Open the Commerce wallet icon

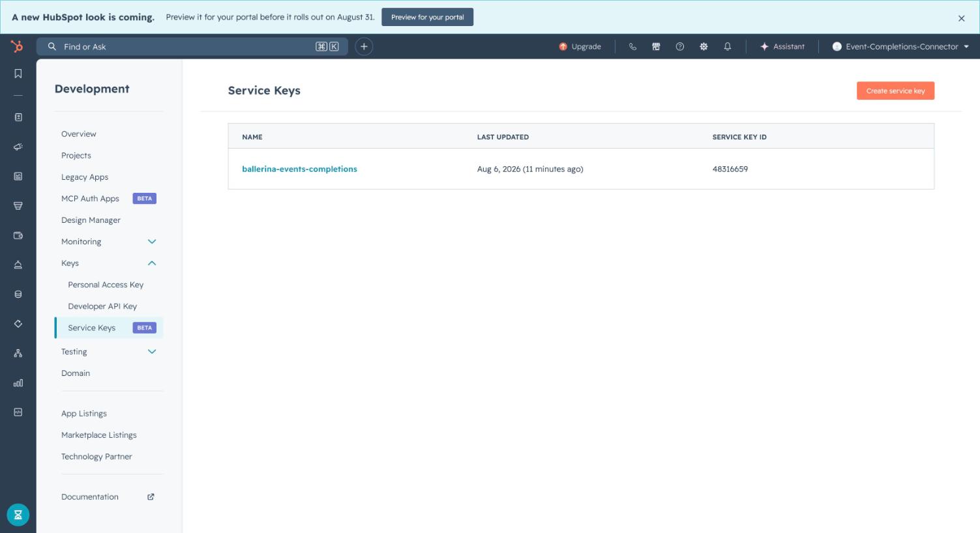[18, 235]
